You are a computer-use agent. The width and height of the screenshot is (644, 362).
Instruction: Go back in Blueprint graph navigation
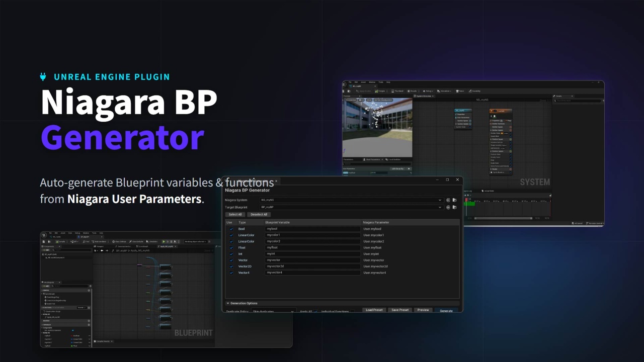click(x=102, y=250)
